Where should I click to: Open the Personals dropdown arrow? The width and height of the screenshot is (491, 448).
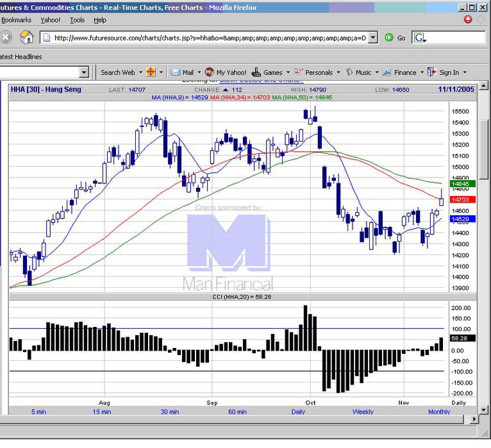[338, 72]
